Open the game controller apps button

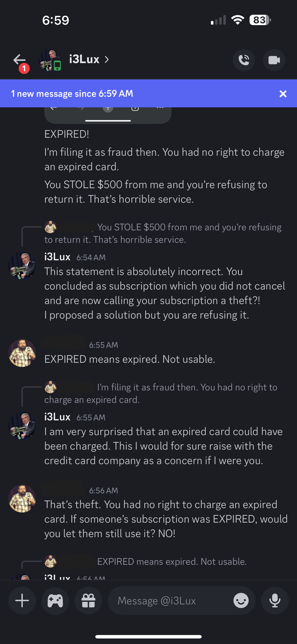pyautogui.click(x=55, y=600)
